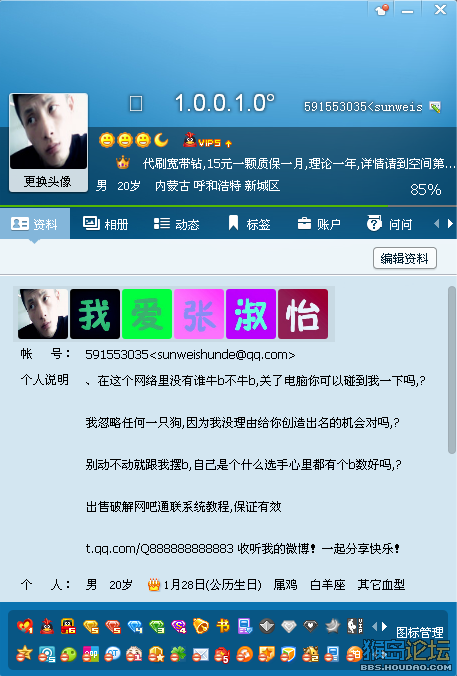Show next tabs with right arrow
Image resolution: width=457 pixels, height=676 pixels.
451,224
